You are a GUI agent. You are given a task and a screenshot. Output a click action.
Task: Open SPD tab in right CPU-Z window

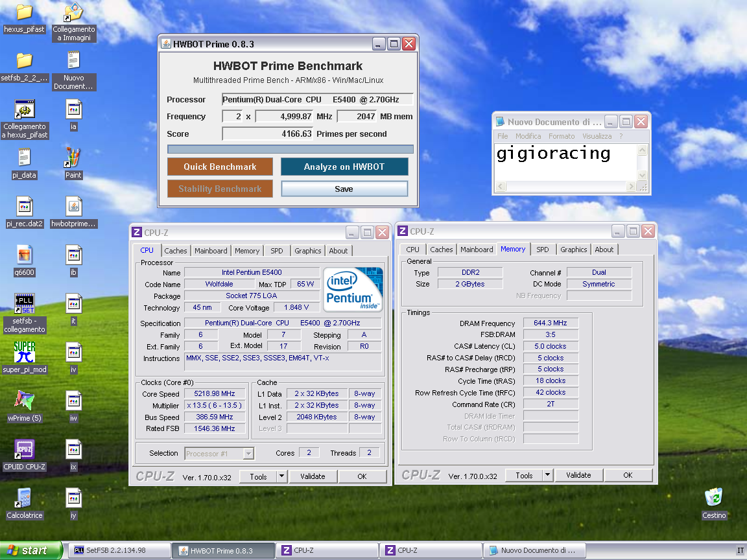tap(542, 250)
